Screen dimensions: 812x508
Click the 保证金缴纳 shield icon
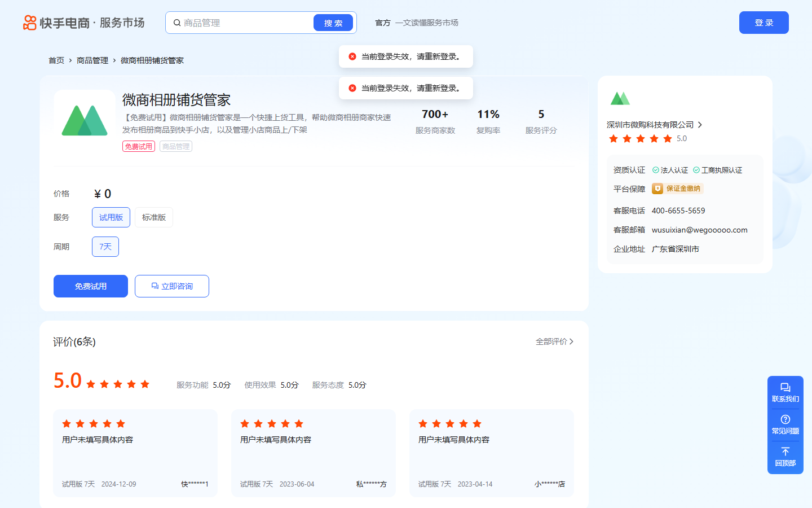(657, 189)
